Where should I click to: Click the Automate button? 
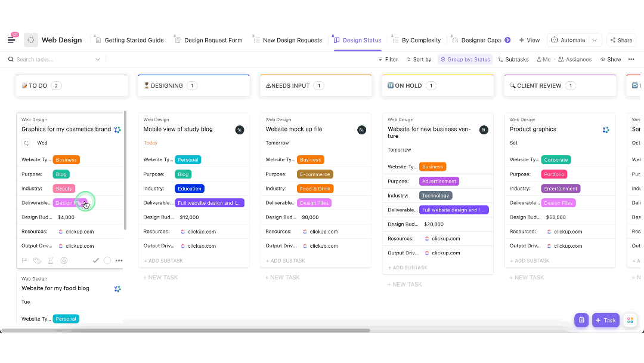568,40
